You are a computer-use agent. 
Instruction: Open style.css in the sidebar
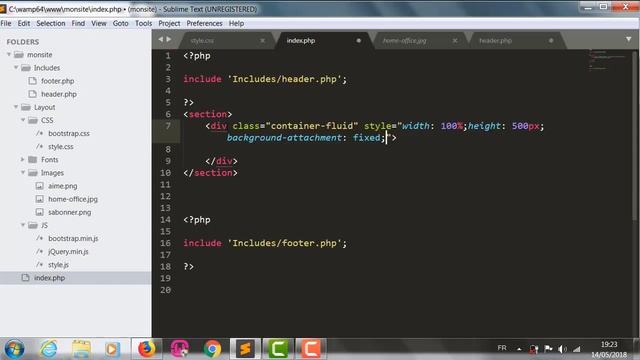(61, 146)
